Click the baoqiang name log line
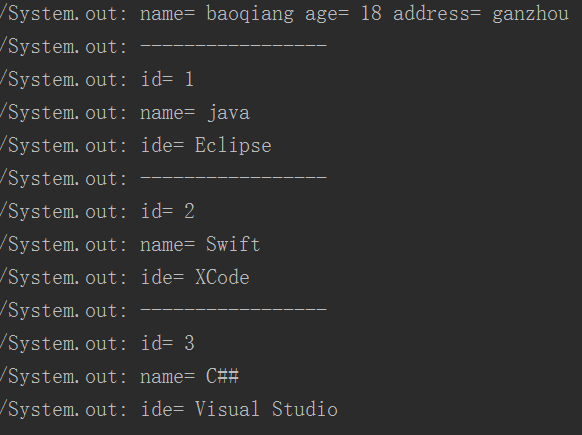This screenshot has height=435, width=582. [284, 14]
